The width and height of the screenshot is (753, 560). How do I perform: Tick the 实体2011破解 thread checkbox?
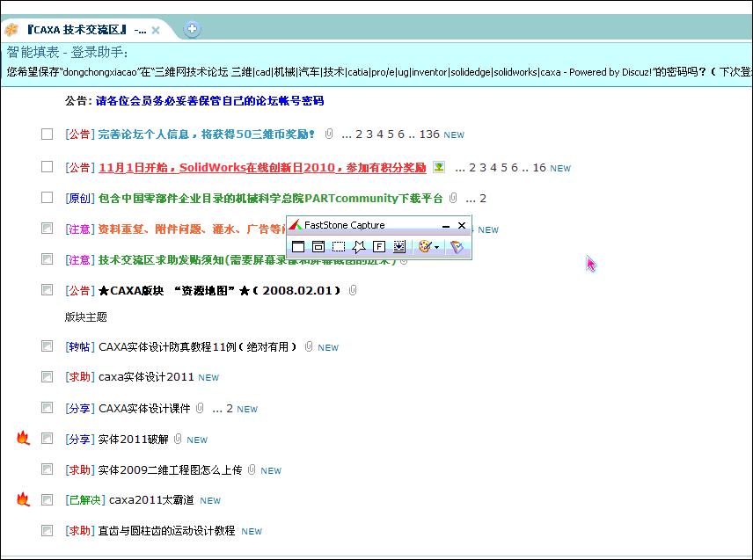(x=48, y=439)
